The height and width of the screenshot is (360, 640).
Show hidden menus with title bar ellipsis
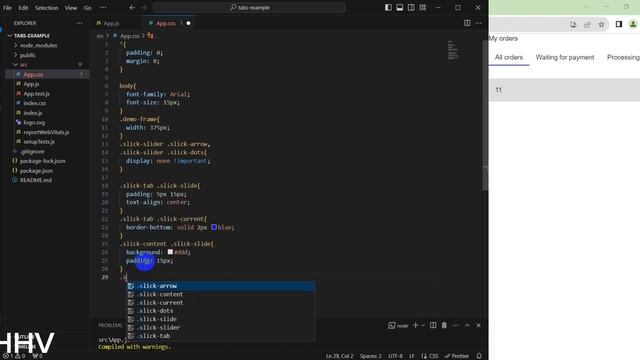tap(103, 7)
